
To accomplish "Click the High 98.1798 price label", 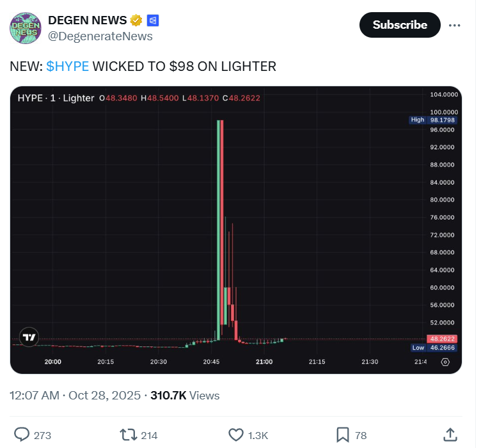I will [435, 120].
